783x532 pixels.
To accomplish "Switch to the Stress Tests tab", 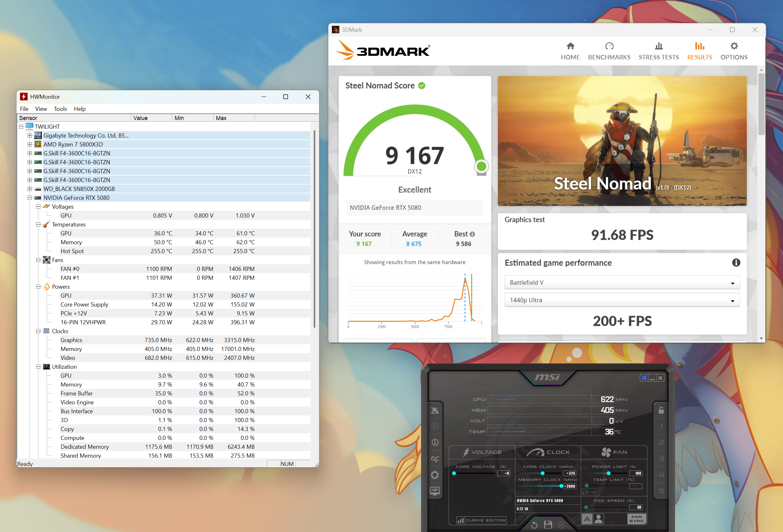I will (658, 51).
